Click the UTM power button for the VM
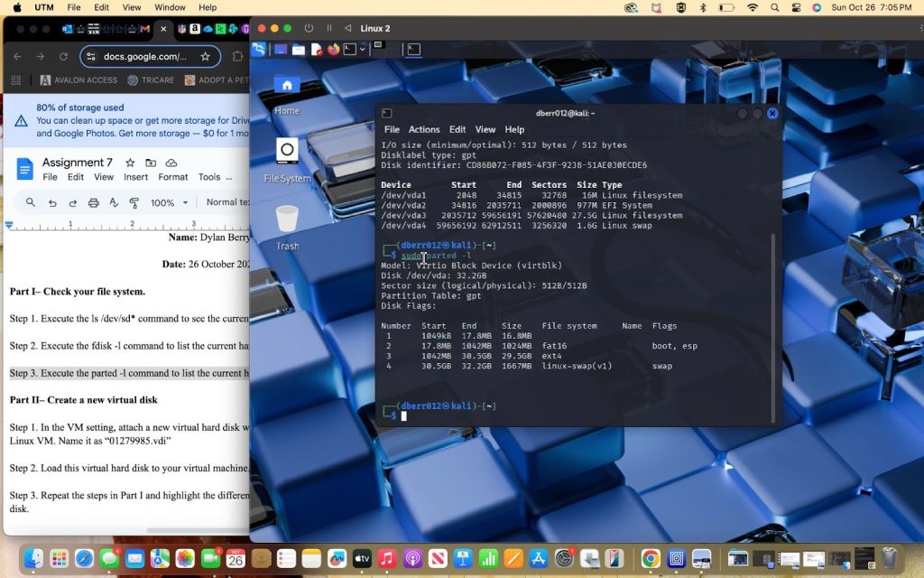 click(x=310, y=28)
